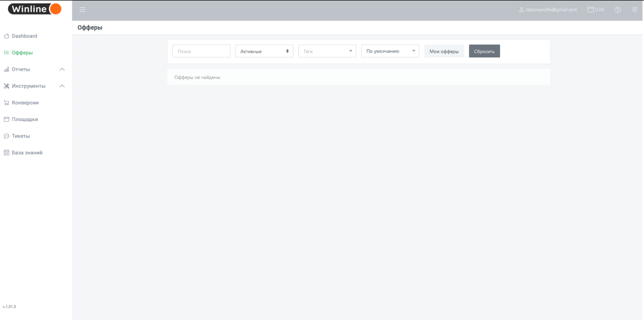Open the help question mark icon

pyautogui.click(x=617, y=10)
